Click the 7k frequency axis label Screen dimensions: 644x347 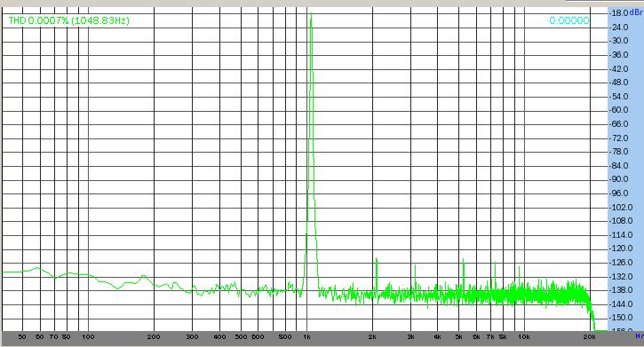490,336
